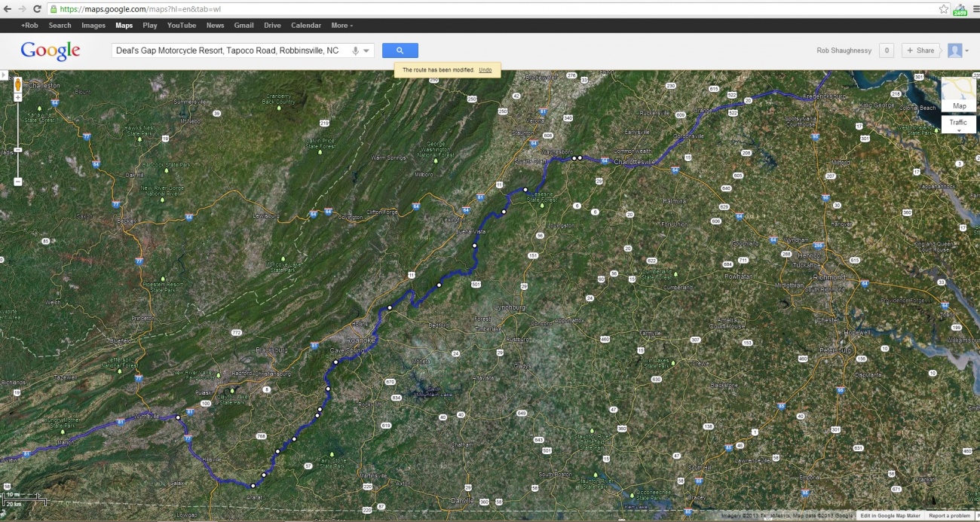This screenshot has width=980, height=522.
Task: Click the browser forward arrow
Action: point(23,9)
